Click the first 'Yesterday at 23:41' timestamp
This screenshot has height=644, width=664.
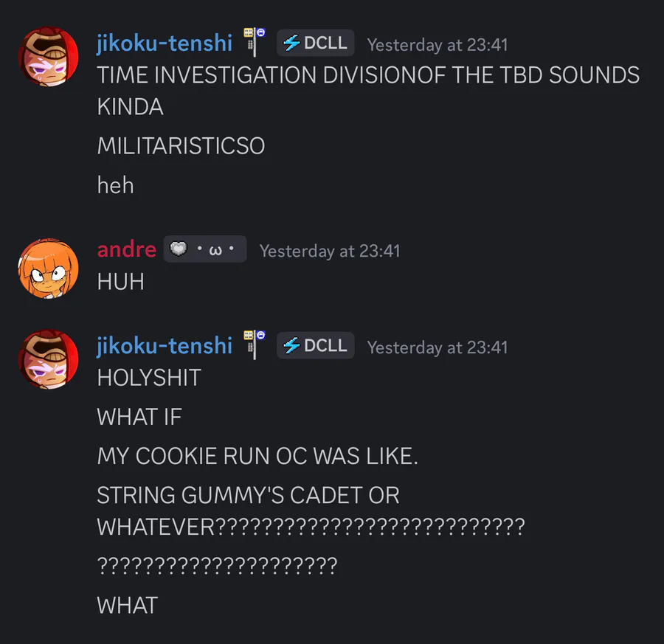438,45
